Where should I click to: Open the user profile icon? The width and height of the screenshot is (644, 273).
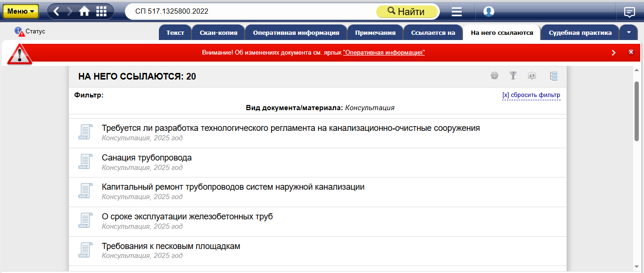[489, 11]
